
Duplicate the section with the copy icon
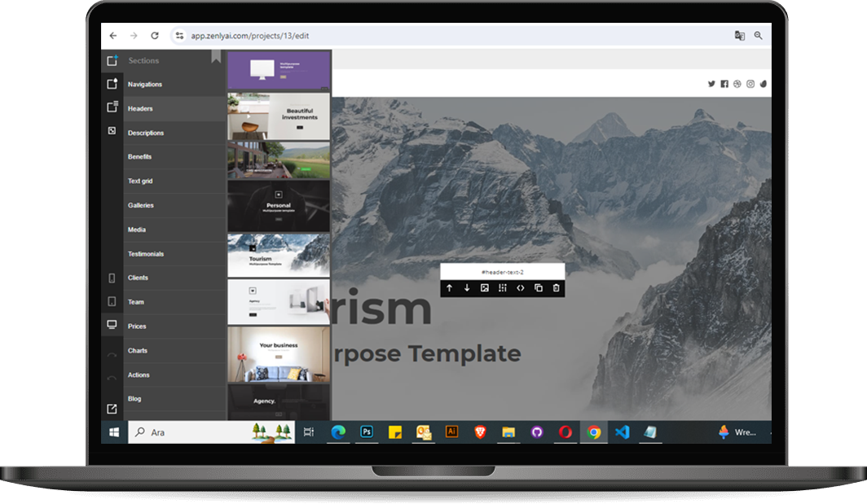tap(539, 288)
